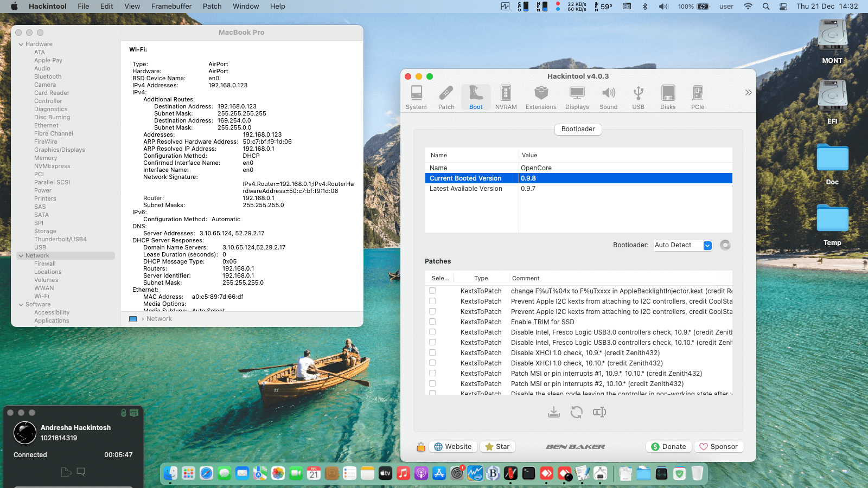The image size is (868, 488).
Task: Enable the 'Enable TRIM for SSD' patch checkbox
Action: 432,322
